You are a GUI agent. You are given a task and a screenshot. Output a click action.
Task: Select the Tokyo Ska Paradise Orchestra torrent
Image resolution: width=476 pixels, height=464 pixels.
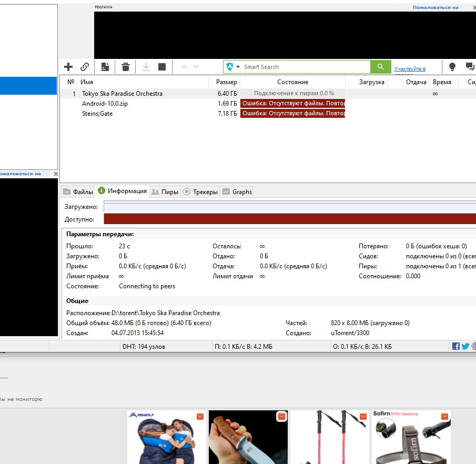coord(122,94)
